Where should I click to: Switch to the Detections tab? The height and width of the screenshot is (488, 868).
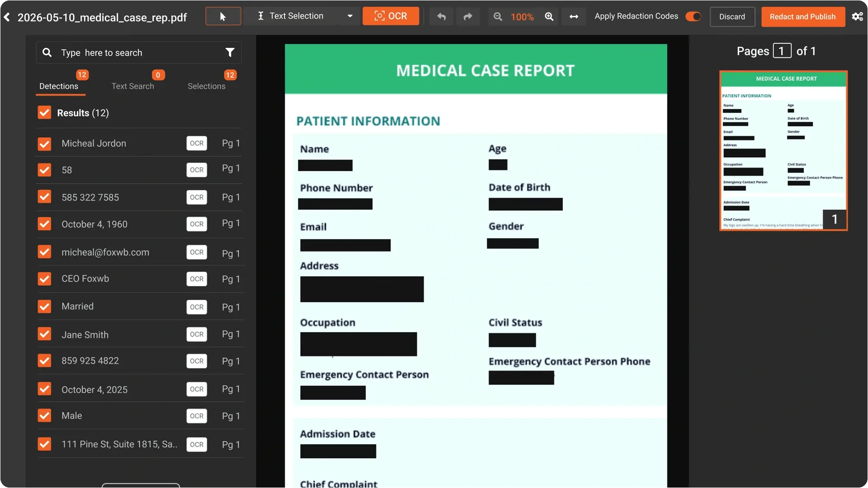tap(59, 86)
